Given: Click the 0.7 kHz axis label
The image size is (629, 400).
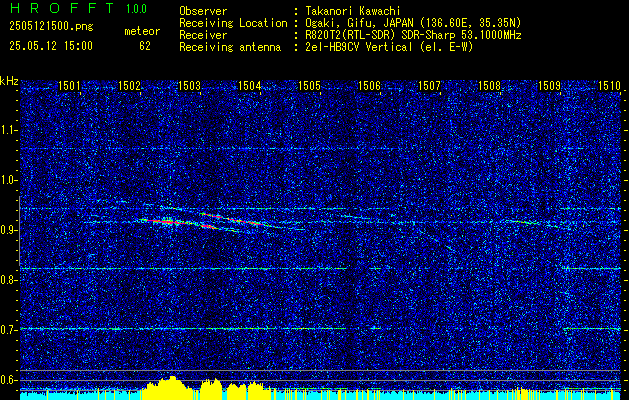Looking at the screenshot, I should pos(9,330).
